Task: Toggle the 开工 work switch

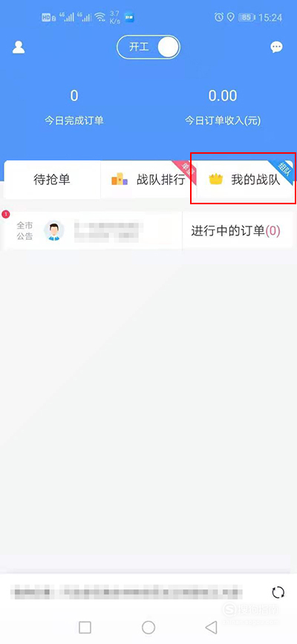Action: click(x=148, y=48)
